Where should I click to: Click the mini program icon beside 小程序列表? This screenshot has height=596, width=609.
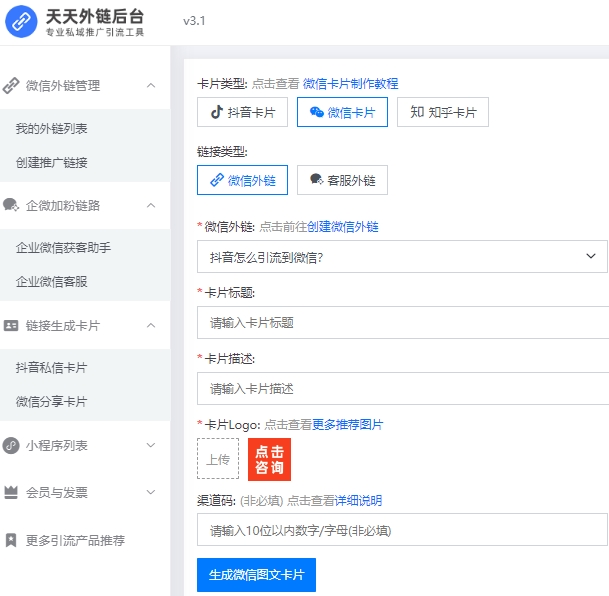[11, 445]
